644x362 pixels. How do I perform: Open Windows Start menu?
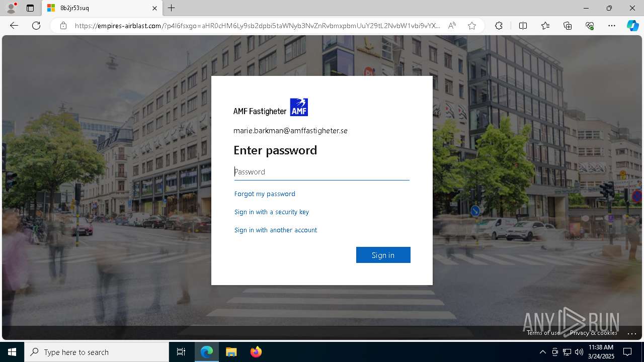pos(12,352)
